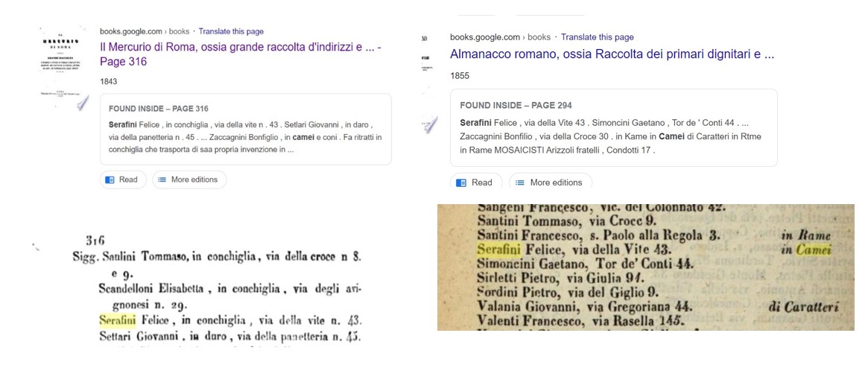
Task: Click list icon on left More editions
Action: coord(162,180)
